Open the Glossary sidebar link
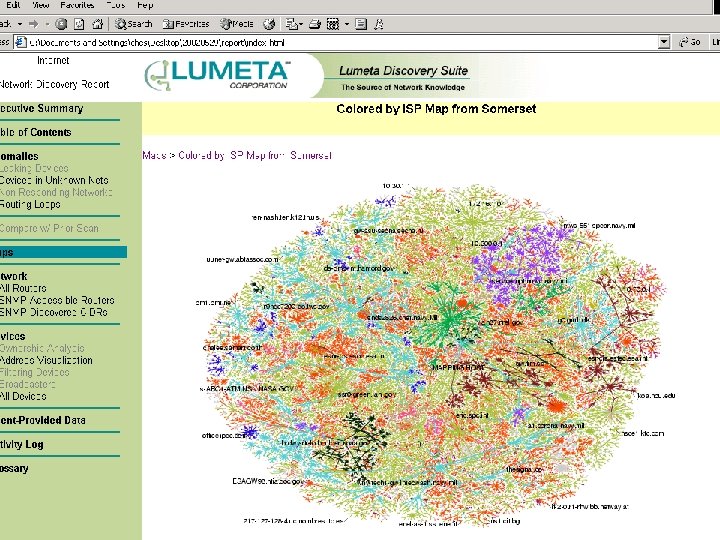The width and height of the screenshot is (720, 540). pos(14,468)
